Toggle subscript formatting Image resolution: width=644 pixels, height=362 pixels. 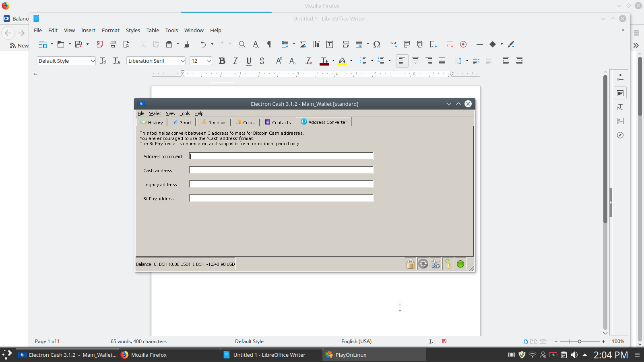click(x=292, y=61)
